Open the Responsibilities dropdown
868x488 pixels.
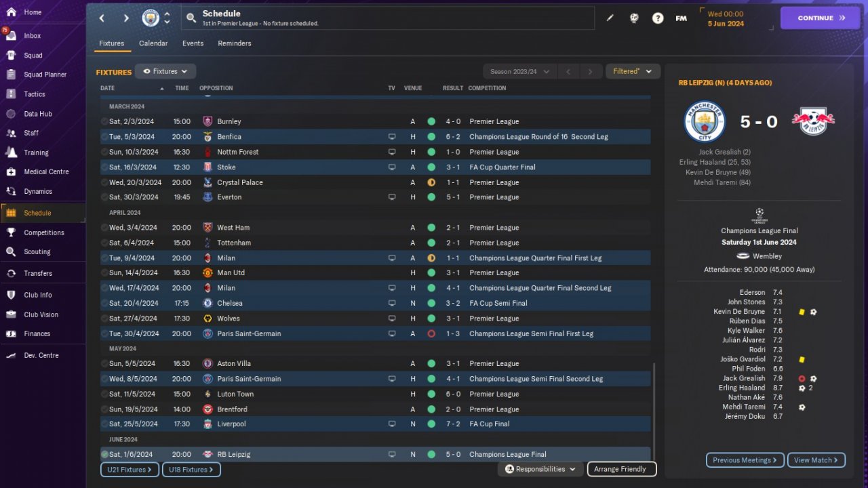click(540, 469)
